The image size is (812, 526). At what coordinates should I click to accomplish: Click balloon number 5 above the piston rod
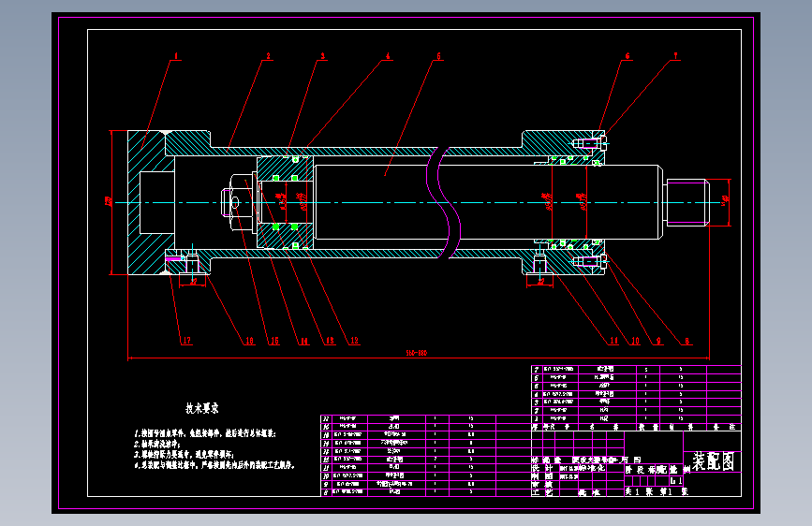438,56
